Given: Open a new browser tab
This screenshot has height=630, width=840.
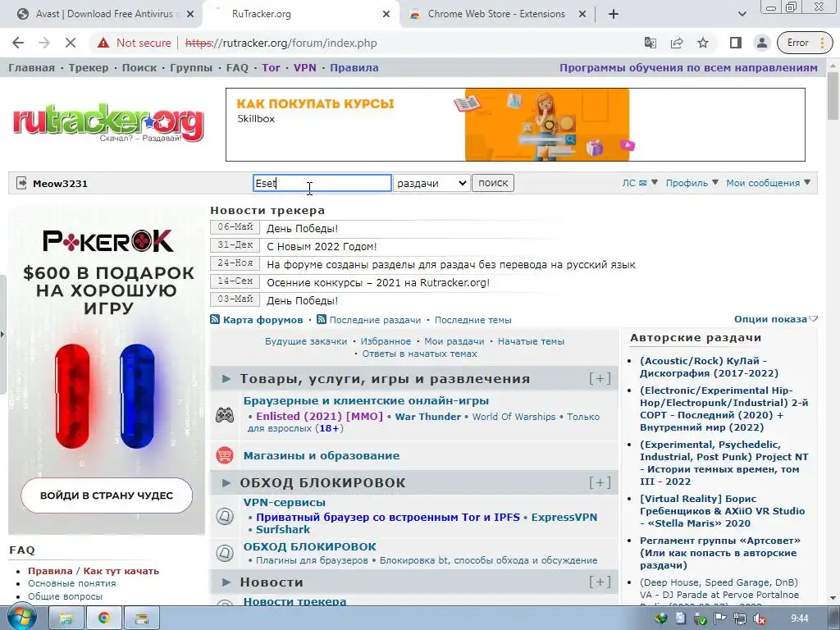Looking at the screenshot, I should 614,14.
